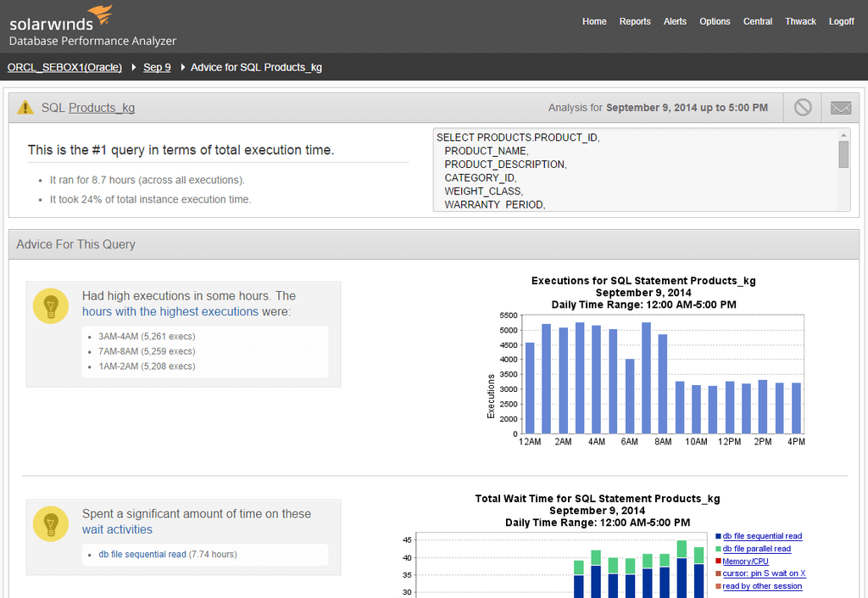Click the 7AM-8AM (5,259 execs) entry
Viewport: 868px width, 598px height.
pyautogui.click(x=147, y=352)
